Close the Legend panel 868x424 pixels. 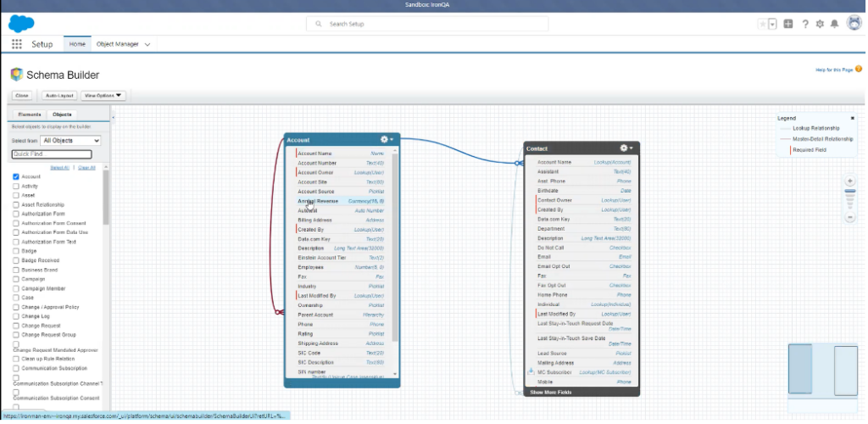coord(852,118)
